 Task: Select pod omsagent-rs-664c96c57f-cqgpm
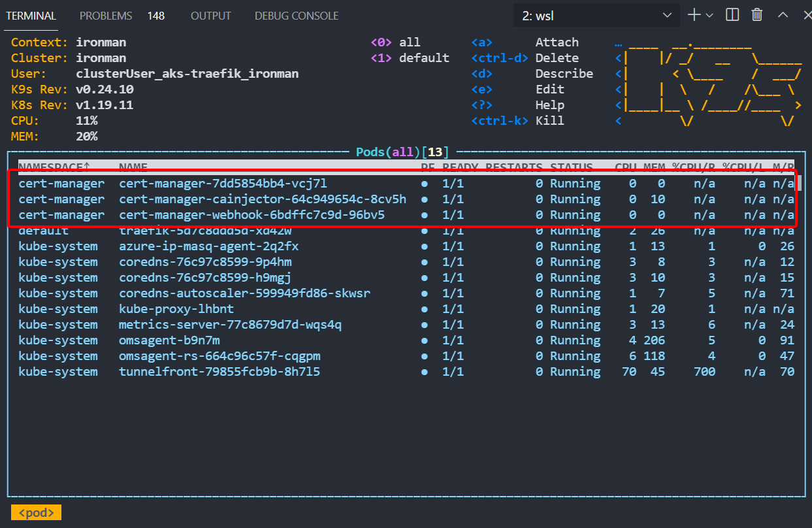406,356
